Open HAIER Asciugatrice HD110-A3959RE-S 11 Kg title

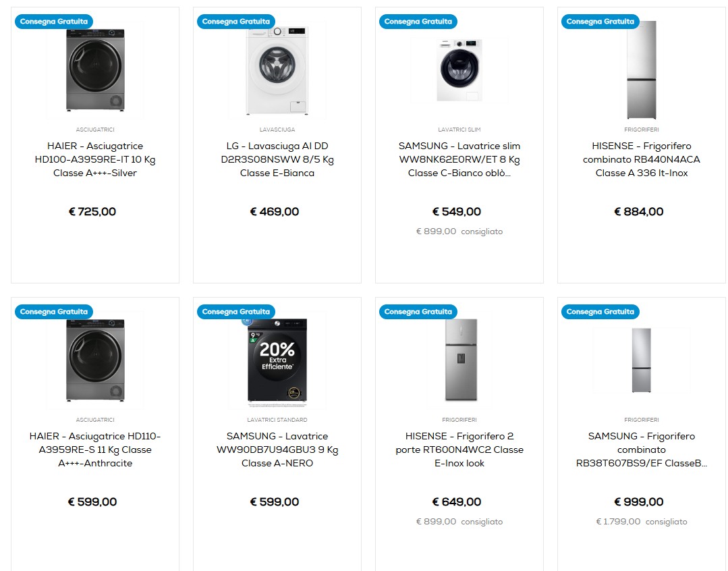click(95, 450)
